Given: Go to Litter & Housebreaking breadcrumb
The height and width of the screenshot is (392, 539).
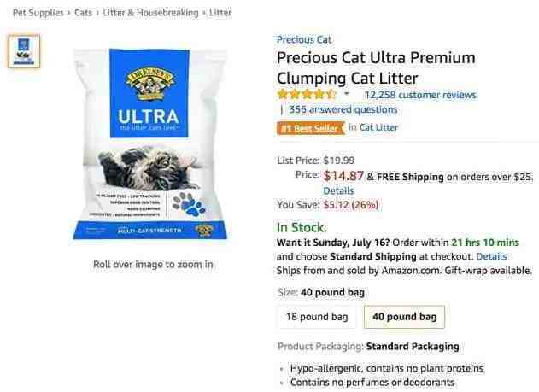Looking at the screenshot, I should (x=150, y=13).
